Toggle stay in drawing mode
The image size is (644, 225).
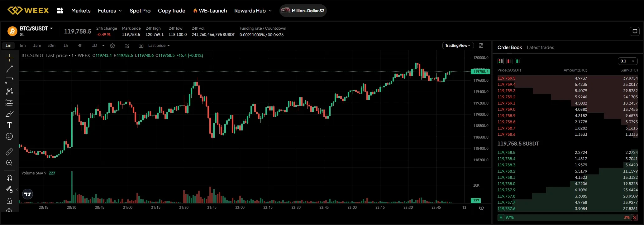coord(9,189)
